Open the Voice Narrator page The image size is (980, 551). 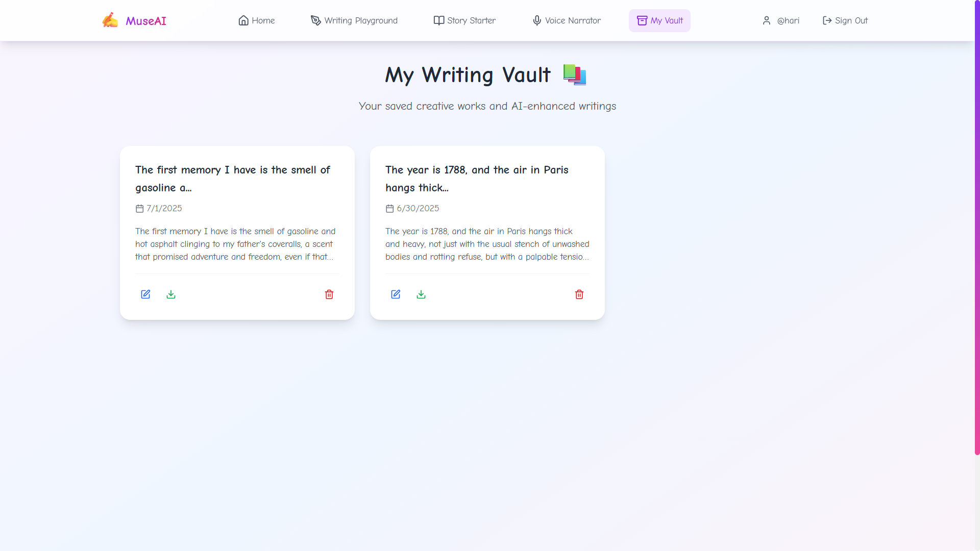(567, 20)
